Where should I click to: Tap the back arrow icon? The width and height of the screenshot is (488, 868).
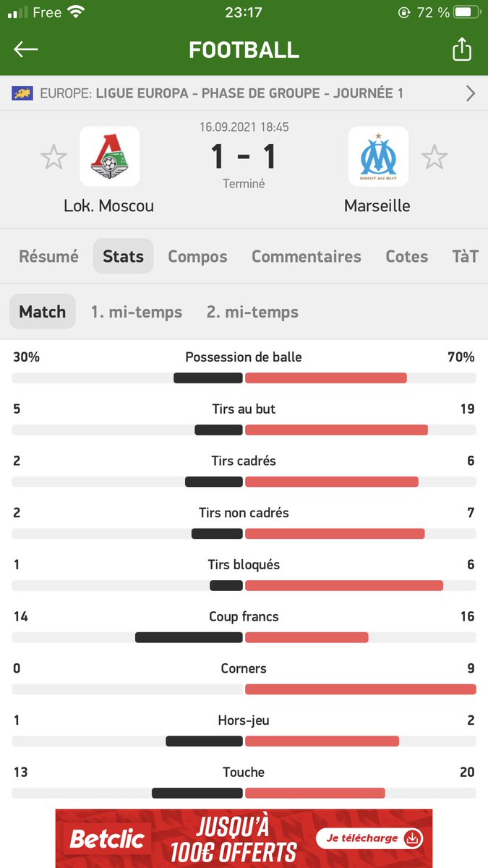point(26,49)
